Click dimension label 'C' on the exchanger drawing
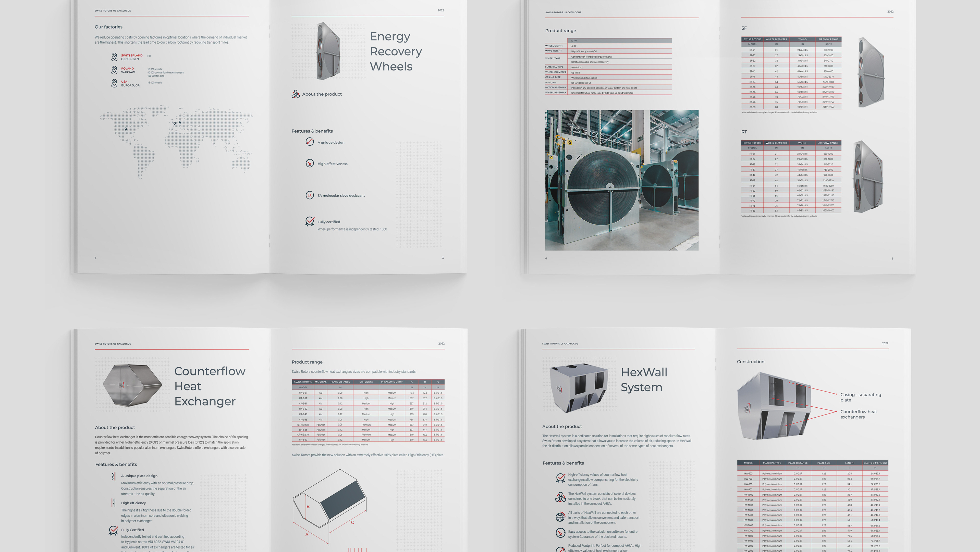The width and height of the screenshot is (980, 552). click(352, 522)
